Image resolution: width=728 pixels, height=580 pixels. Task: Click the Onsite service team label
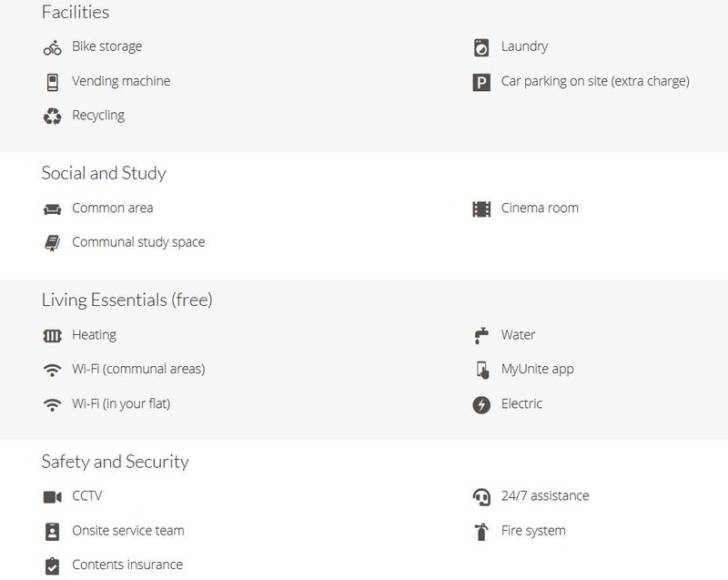coord(128,530)
